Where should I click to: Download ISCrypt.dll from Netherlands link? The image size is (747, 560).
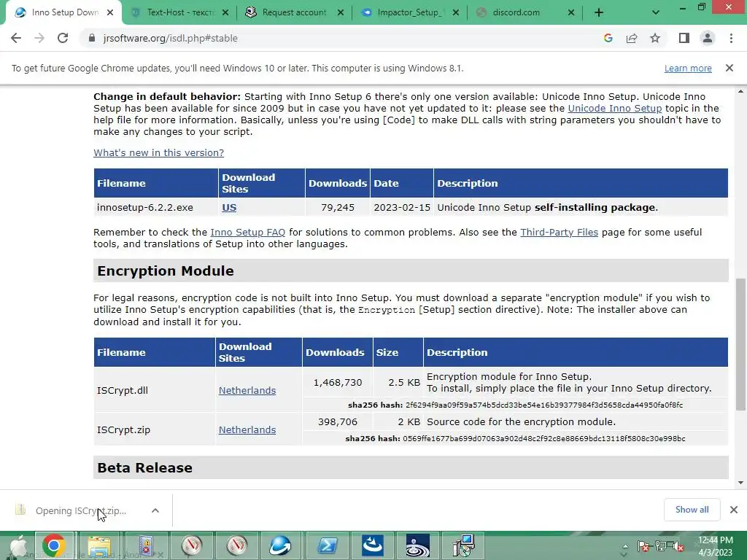point(247,391)
